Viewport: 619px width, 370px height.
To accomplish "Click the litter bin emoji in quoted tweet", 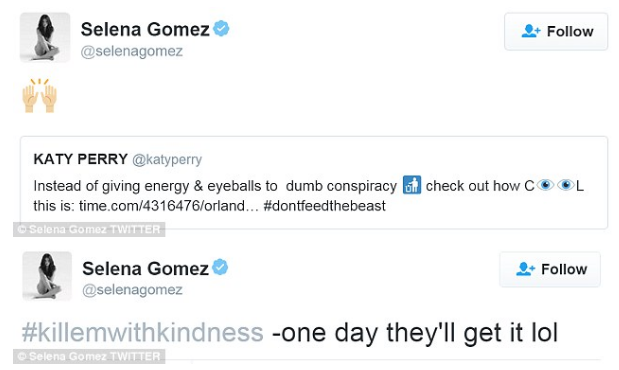I will [412, 185].
